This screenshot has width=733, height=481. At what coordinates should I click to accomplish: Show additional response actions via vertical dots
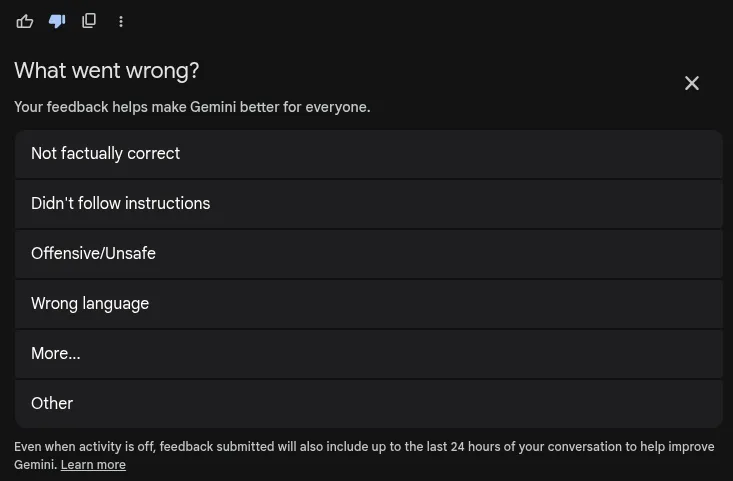pyautogui.click(x=121, y=21)
